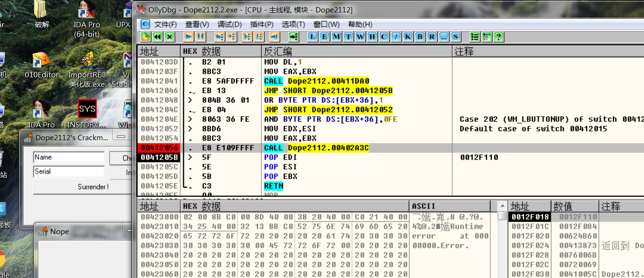644x278 pixels.
Task: Click the ASCII column header in dump
Action: point(450,206)
